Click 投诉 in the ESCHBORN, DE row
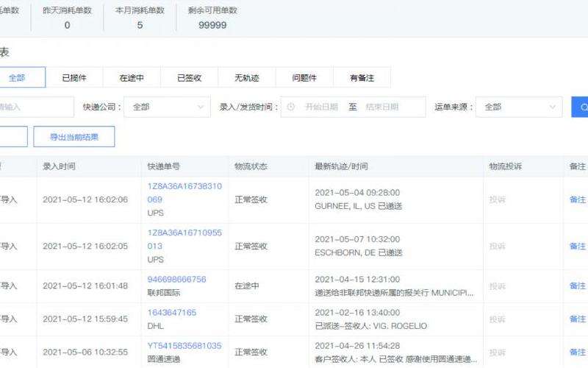Image resolution: width=588 pixels, height=368 pixels. (498, 246)
